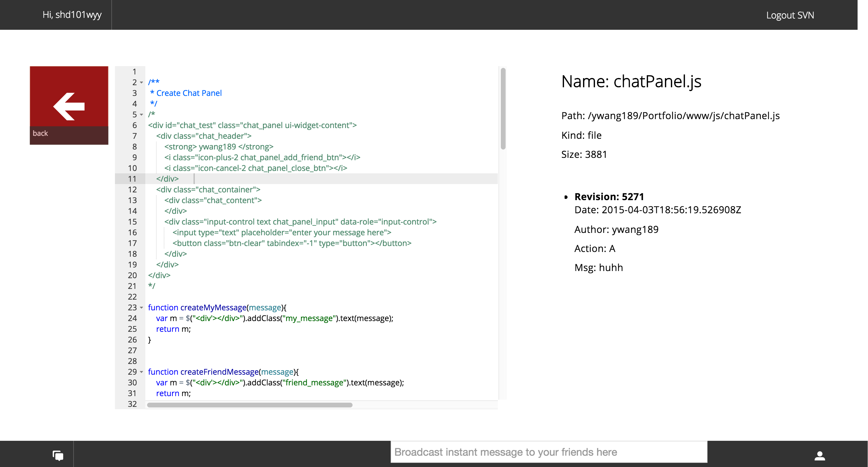
Task: Open the chat windows icon in bottom bar
Action: (58, 456)
